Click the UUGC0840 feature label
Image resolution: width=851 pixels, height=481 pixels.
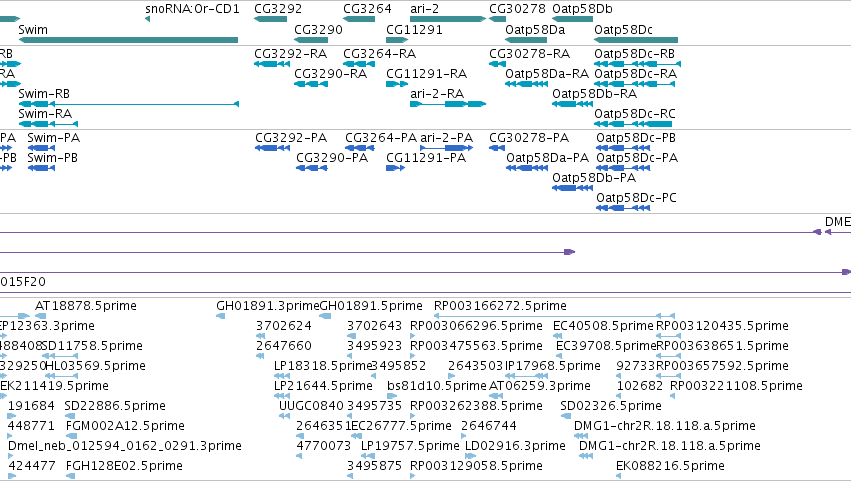point(312,406)
